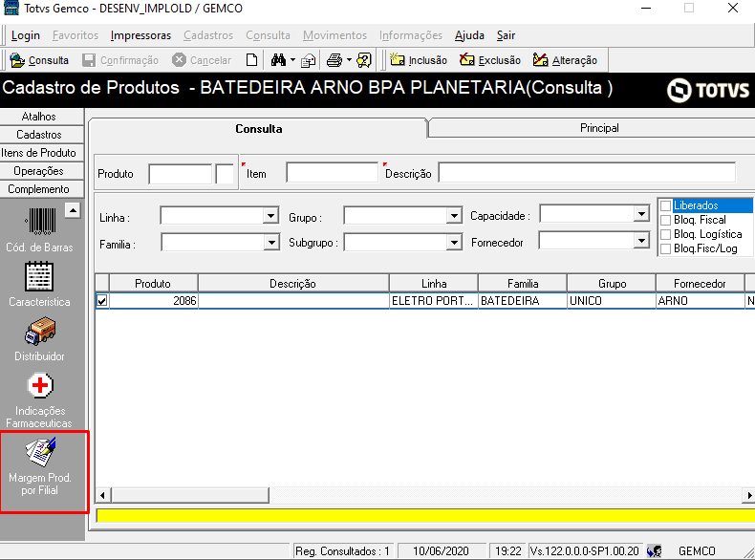The image size is (755, 560).
Task: Click the Linha column header
Action: [x=433, y=284]
